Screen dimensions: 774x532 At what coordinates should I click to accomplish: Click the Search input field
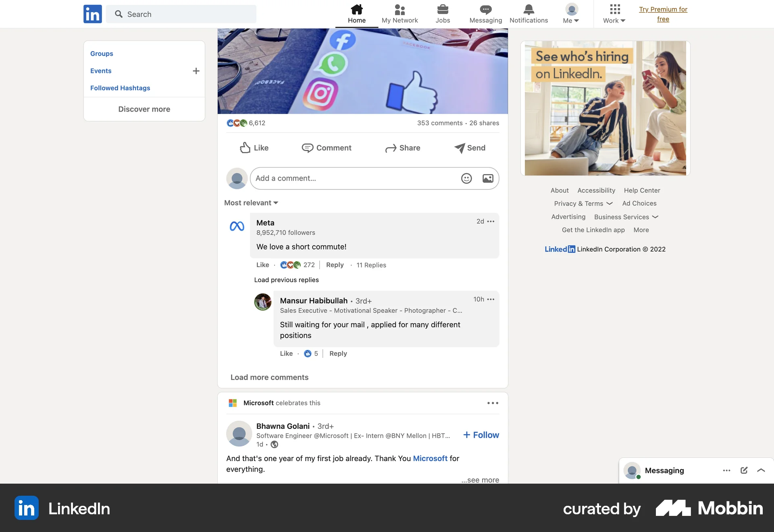coord(181,14)
